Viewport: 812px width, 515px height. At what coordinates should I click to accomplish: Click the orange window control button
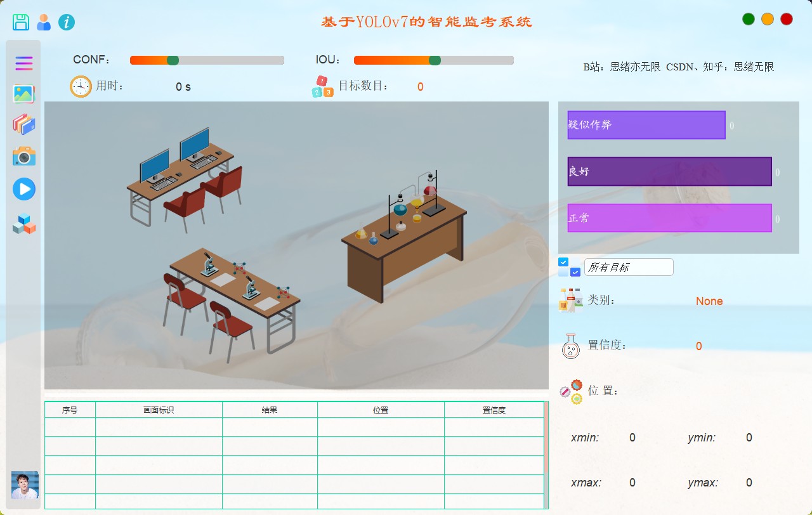[768, 19]
